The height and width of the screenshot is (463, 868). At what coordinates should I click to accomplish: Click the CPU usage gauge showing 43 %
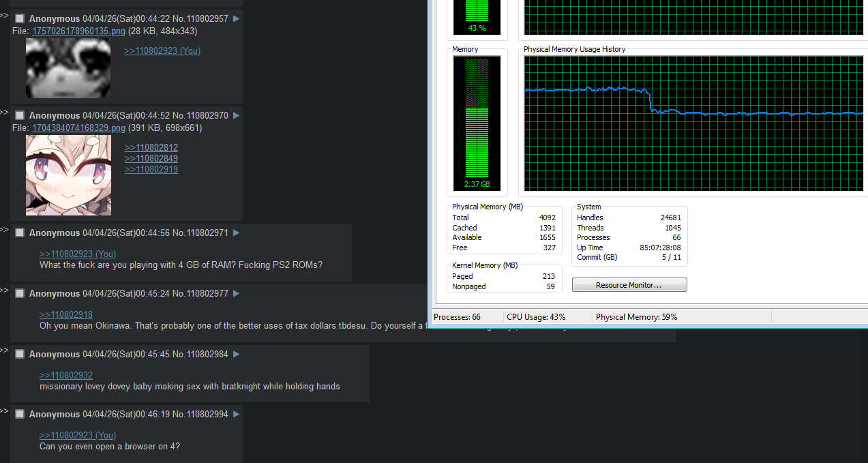click(477, 17)
